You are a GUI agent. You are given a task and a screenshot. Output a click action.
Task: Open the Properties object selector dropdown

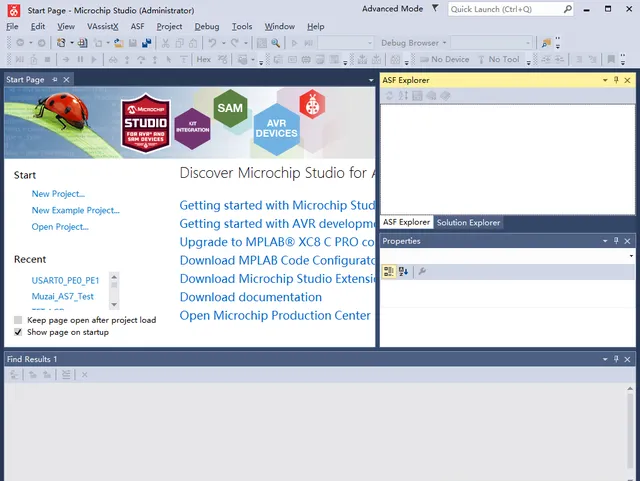pos(631,256)
